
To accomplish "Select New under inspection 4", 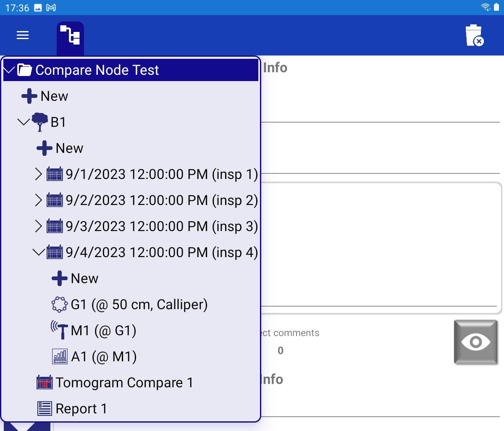I will coord(84,279).
